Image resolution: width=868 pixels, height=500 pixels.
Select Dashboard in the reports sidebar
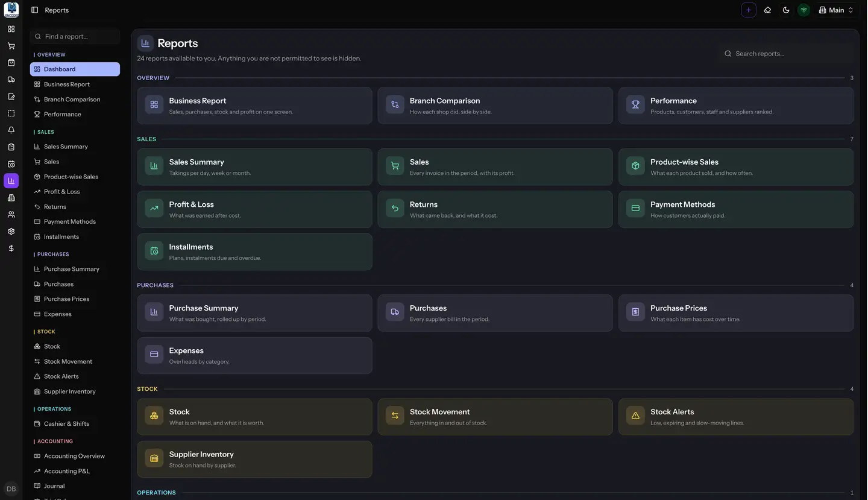[x=75, y=69]
